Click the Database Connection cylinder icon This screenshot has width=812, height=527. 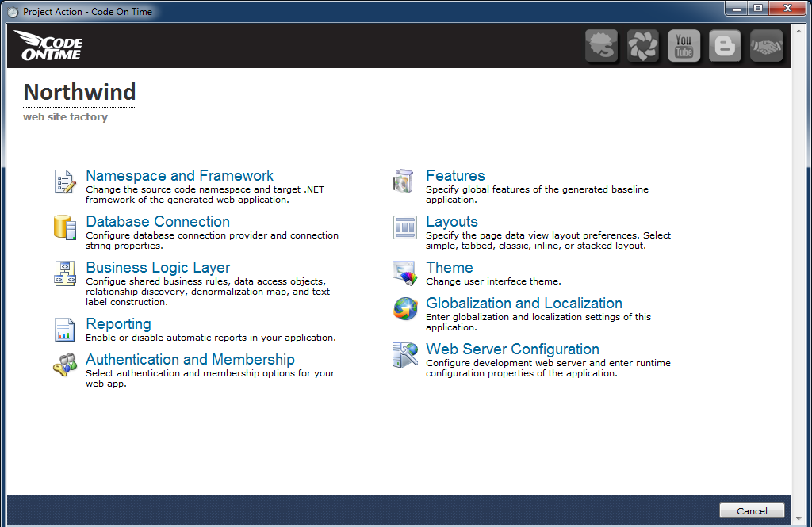click(65, 227)
